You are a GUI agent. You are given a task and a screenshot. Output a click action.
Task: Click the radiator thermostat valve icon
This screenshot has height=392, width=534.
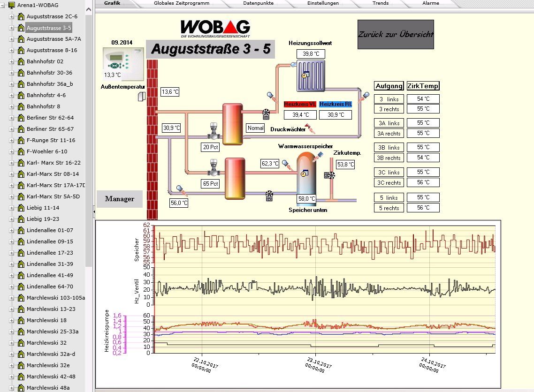click(293, 64)
